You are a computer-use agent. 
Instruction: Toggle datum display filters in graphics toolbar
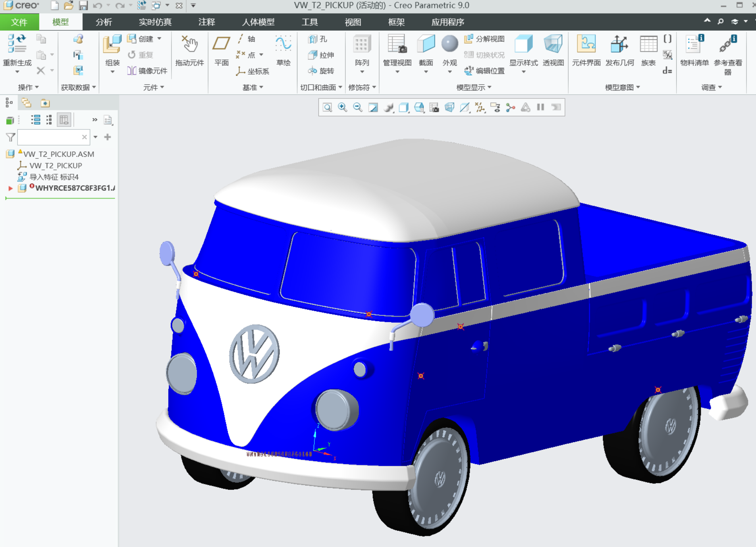(480, 107)
